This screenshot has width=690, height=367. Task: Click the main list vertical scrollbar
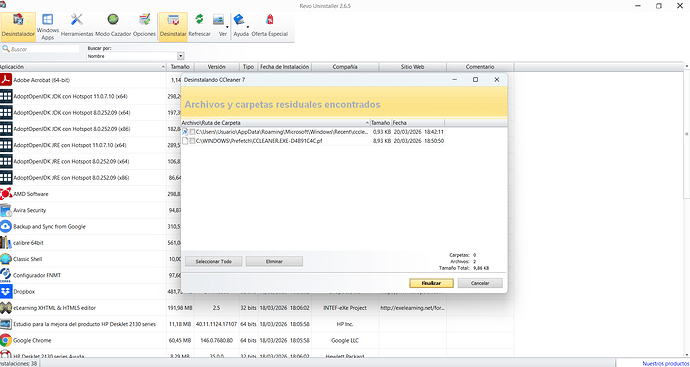pyautogui.click(x=687, y=134)
